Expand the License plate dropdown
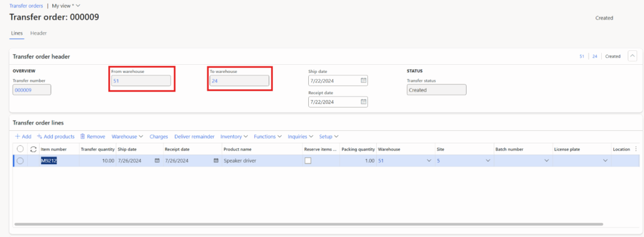This screenshot has height=237, width=644. coord(605,160)
